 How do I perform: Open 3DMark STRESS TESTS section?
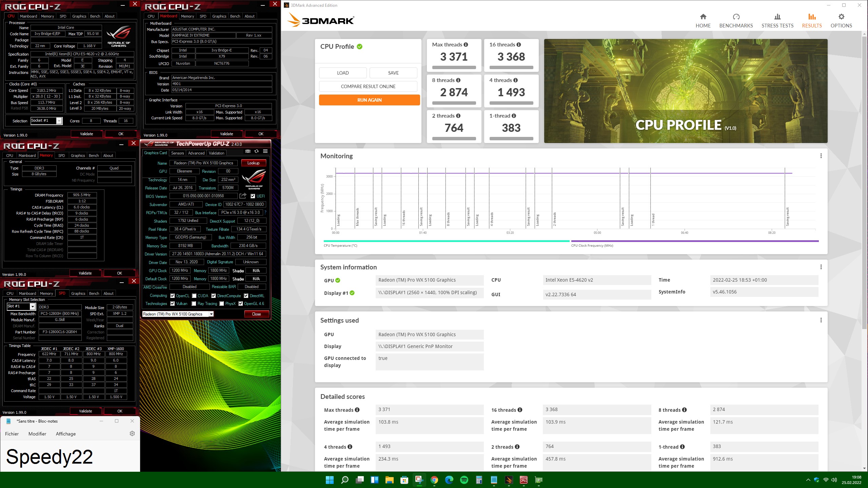click(777, 21)
